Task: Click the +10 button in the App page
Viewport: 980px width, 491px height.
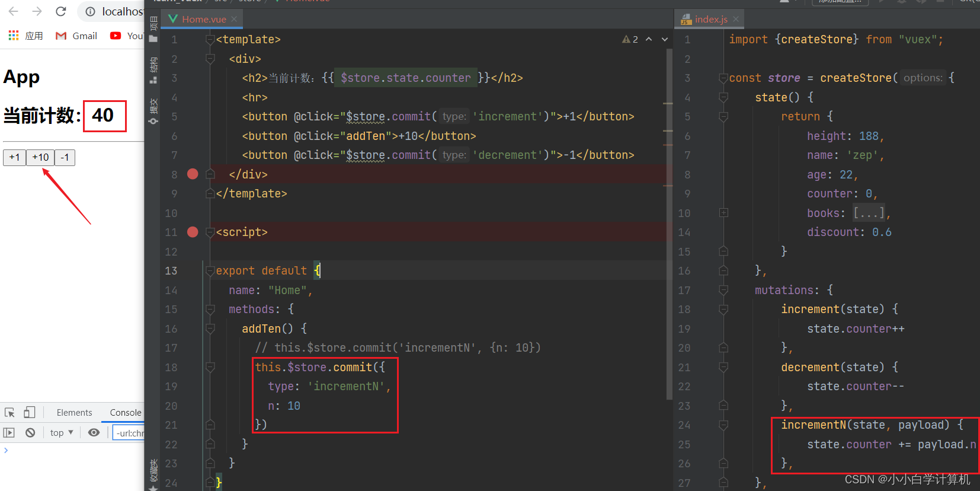Action: click(40, 157)
